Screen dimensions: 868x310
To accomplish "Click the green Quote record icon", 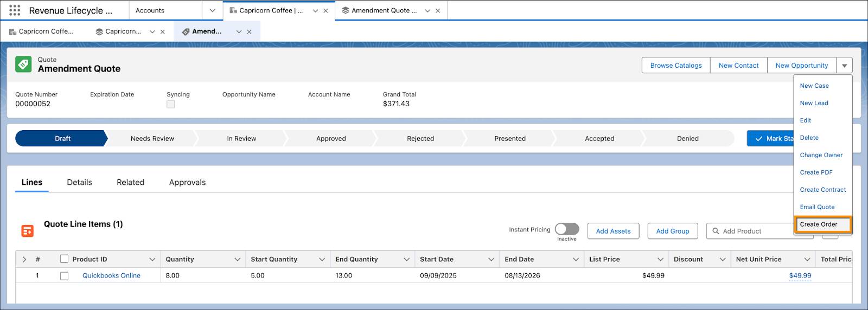I will (x=23, y=64).
